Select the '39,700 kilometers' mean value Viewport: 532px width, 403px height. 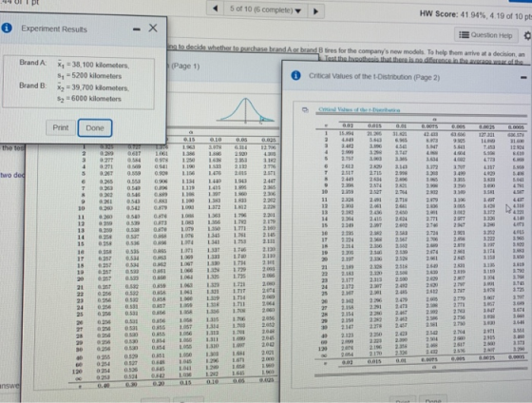coord(99,88)
